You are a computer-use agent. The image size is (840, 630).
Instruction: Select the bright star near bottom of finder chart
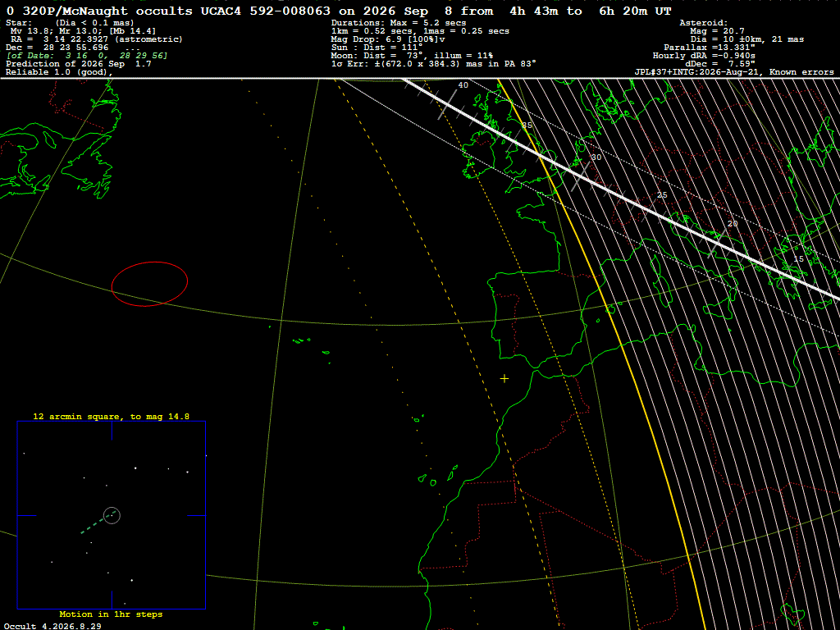point(132,580)
